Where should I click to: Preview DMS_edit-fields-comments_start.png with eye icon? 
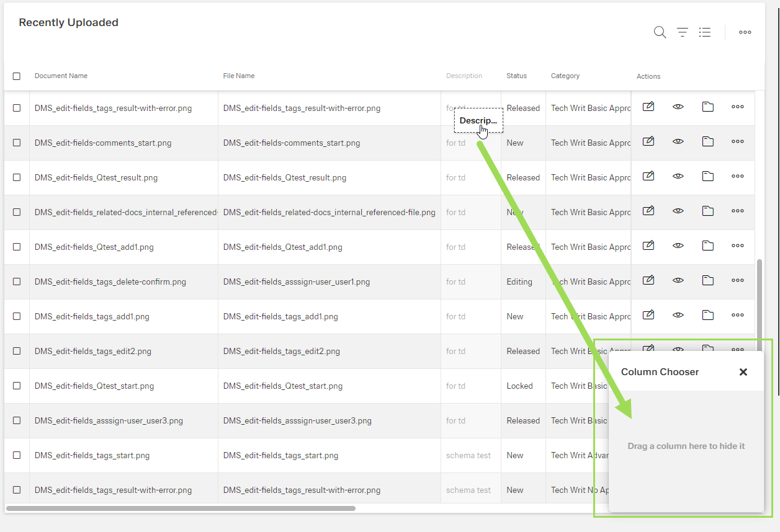coord(678,141)
